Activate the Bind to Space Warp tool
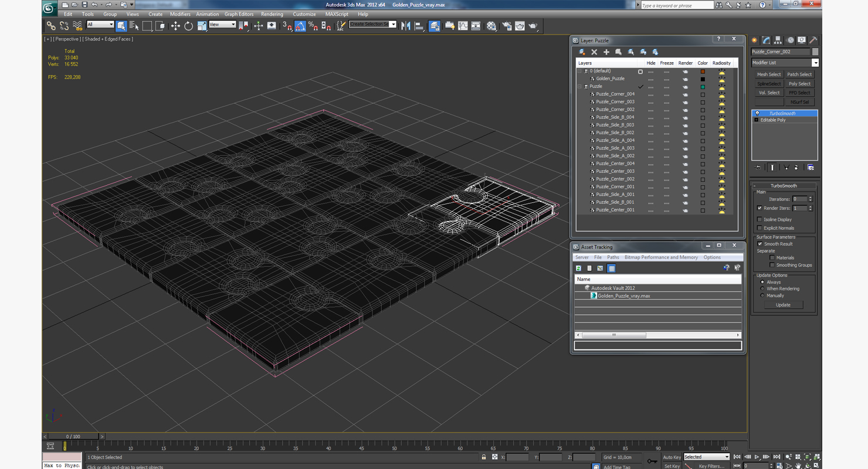868x469 pixels. [77, 26]
